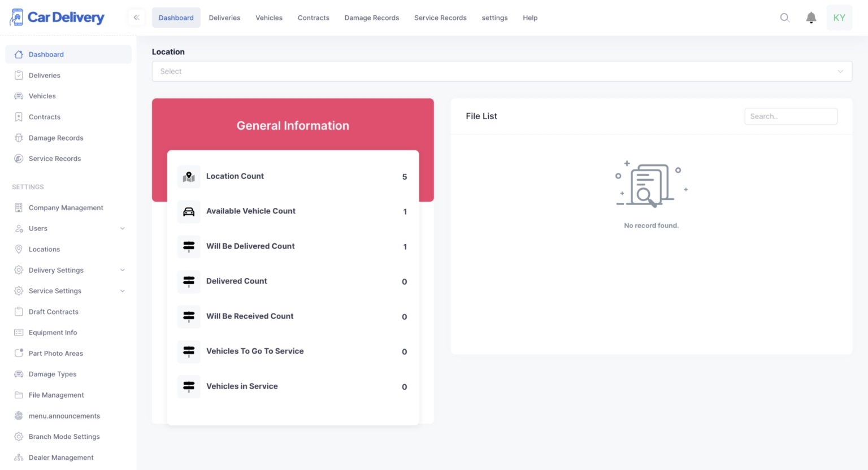Click the Damage Records icon in sidebar
The image size is (868, 470).
19,138
